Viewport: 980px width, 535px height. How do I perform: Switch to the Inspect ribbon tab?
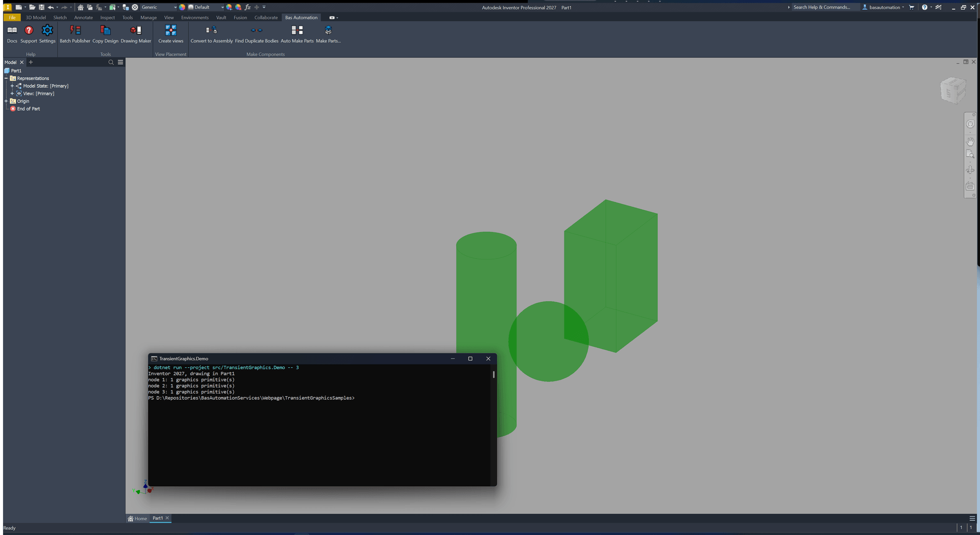pos(108,17)
